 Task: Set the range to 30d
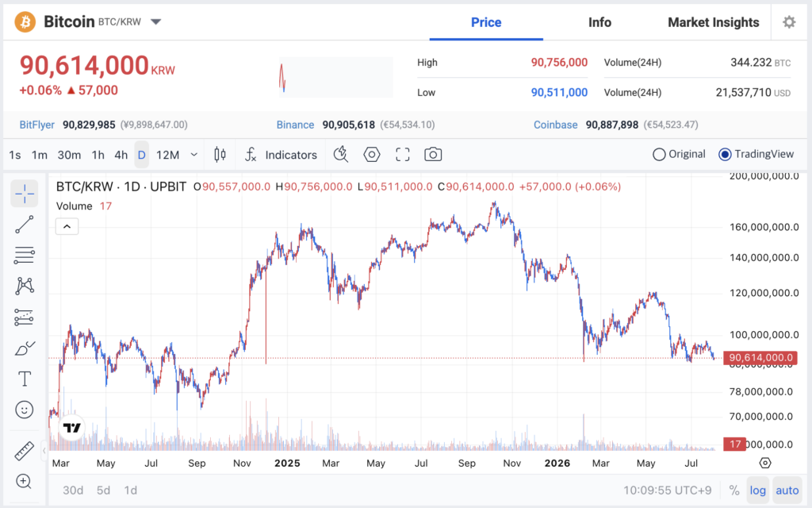click(x=73, y=491)
